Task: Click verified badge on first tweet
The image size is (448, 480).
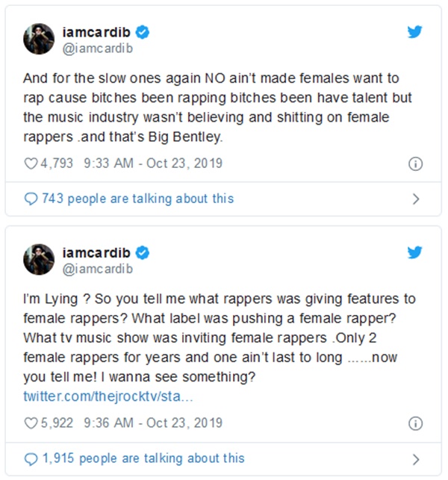Action: pos(142,33)
